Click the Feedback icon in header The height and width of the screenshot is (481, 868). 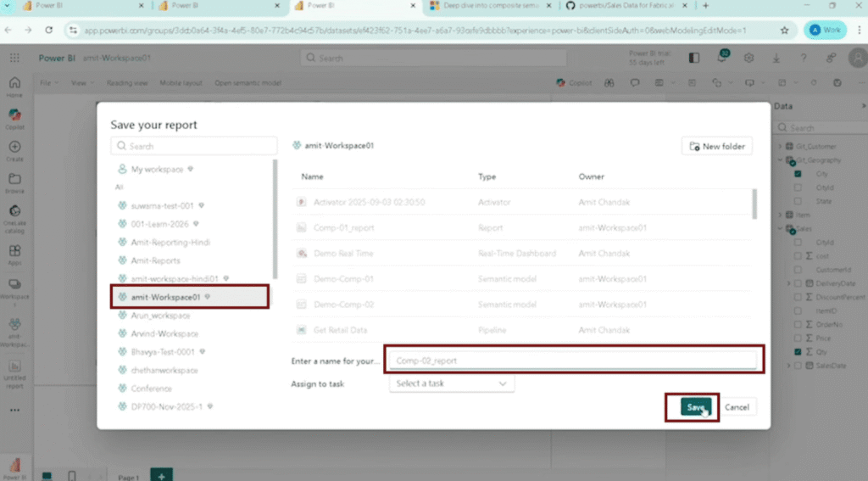(x=831, y=58)
